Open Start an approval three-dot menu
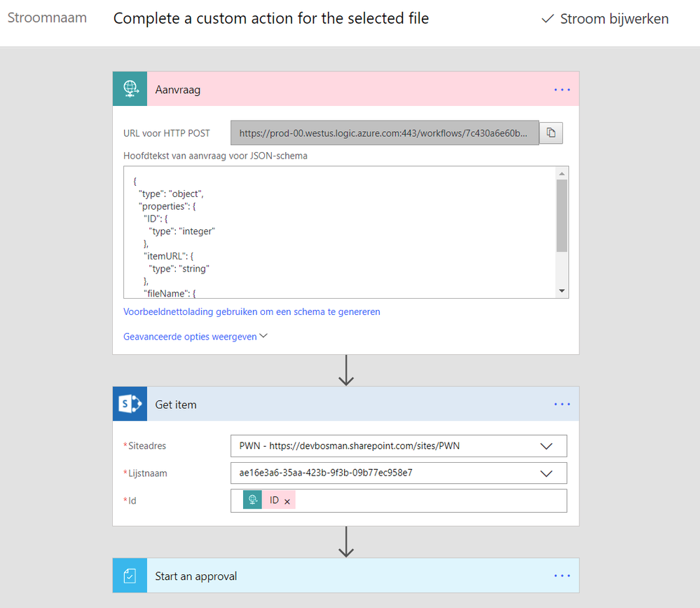Viewport: 700px width, 608px height. point(562,576)
